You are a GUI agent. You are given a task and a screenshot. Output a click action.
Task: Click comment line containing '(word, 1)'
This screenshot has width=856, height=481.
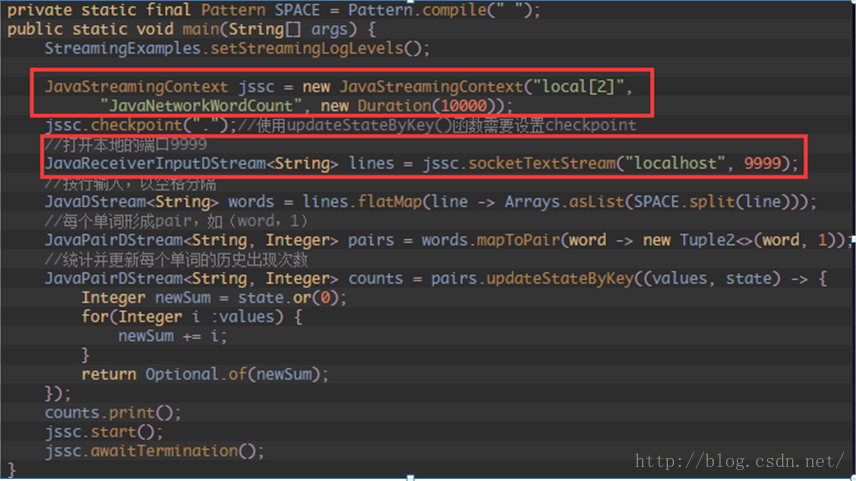pos(176,221)
